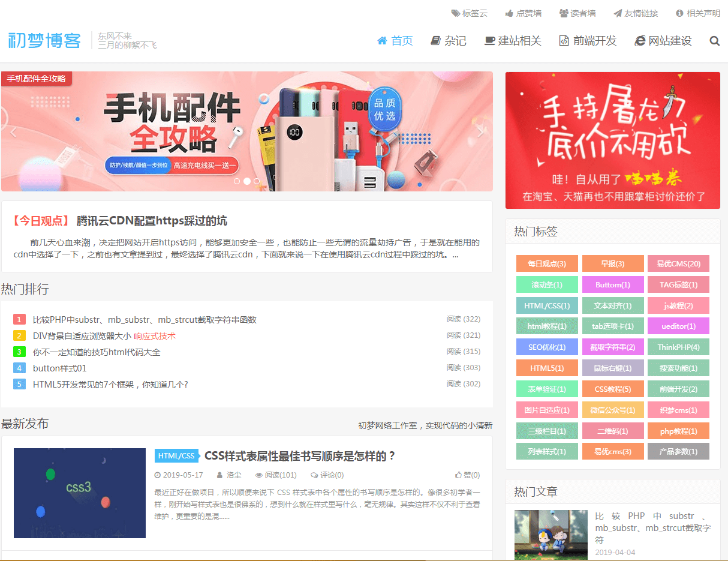
Task: Open 前端开发 navigation menu item
Action: click(588, 41)
